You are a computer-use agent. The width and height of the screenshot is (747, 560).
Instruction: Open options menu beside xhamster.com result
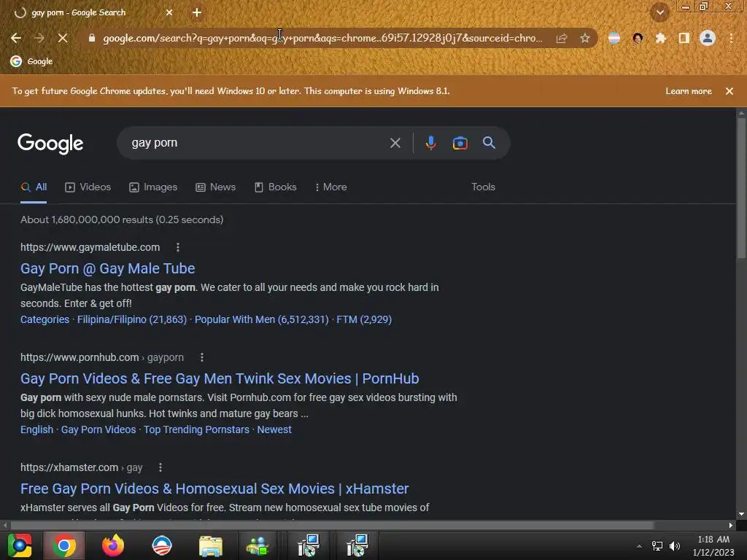tap(160, 467)
